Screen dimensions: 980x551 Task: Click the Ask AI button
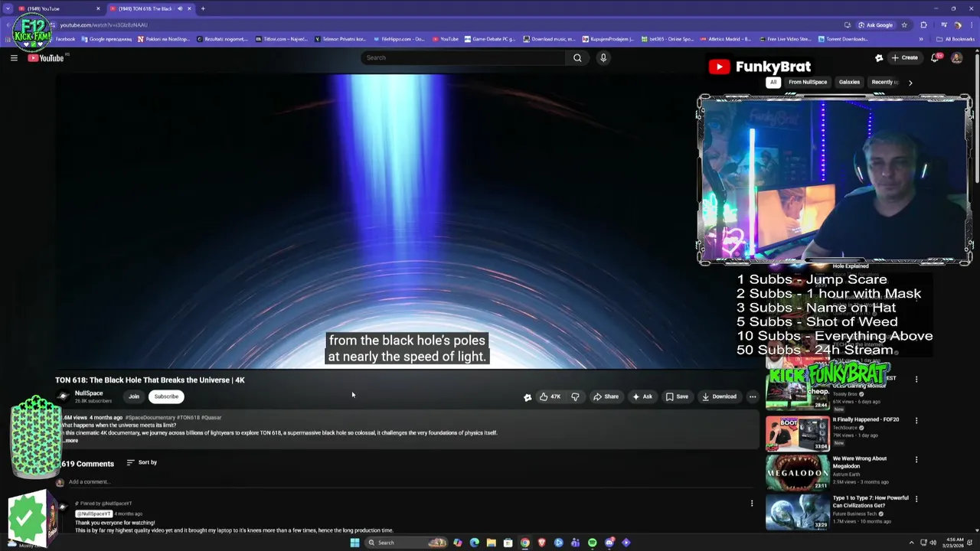click(642, 396)
